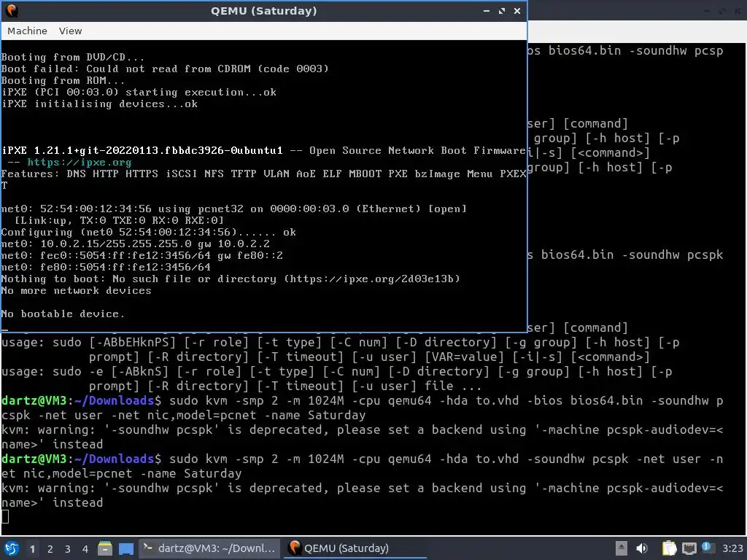Click the https://ipxe.org link in QEMU

(79, 162)
